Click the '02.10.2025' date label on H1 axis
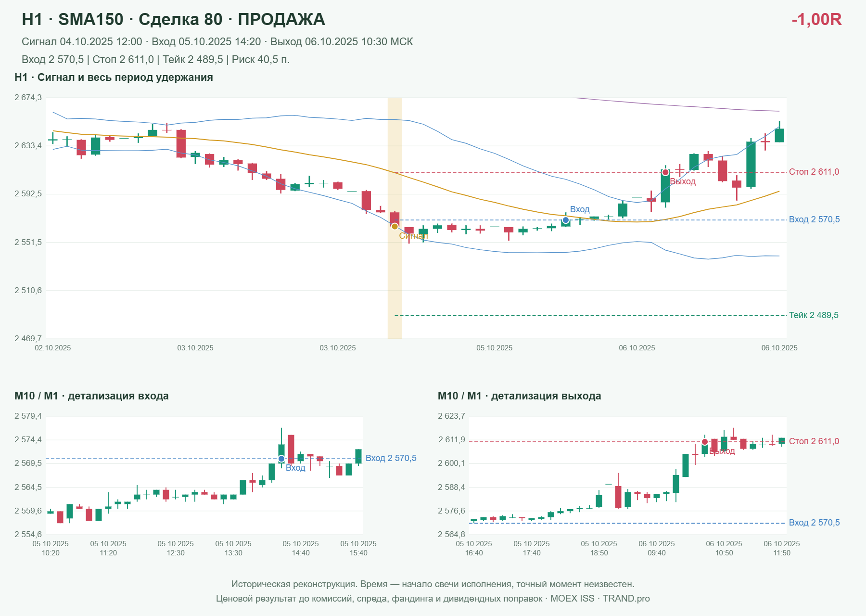This screenshot has width=866, height=616. 53,348
